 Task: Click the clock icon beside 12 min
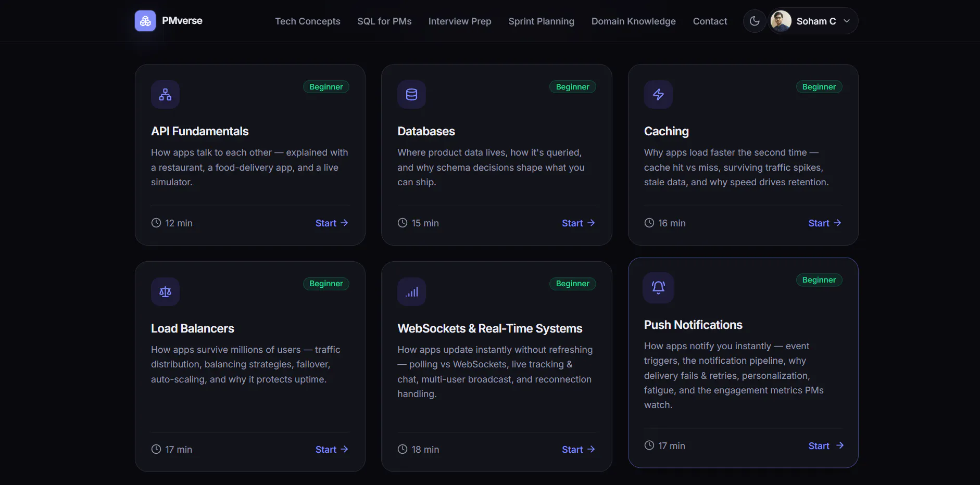coord(156,223)
